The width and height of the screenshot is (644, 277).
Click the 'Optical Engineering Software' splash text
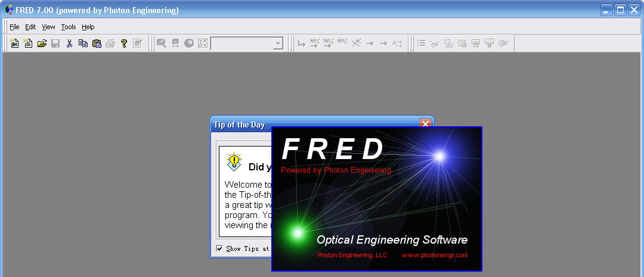(392, 239)
